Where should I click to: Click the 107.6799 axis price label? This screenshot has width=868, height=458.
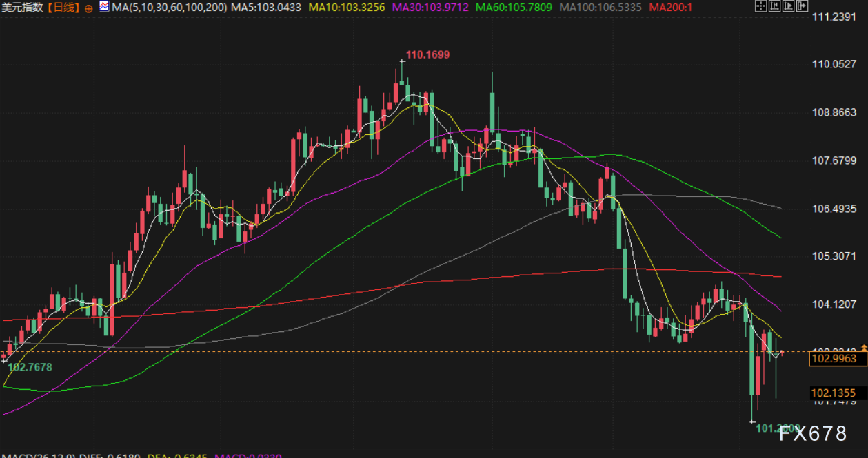[834, 160]
